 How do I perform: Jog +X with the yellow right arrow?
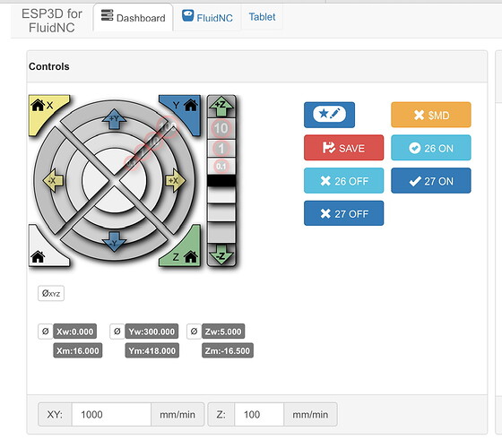click(x=175, y=180)
